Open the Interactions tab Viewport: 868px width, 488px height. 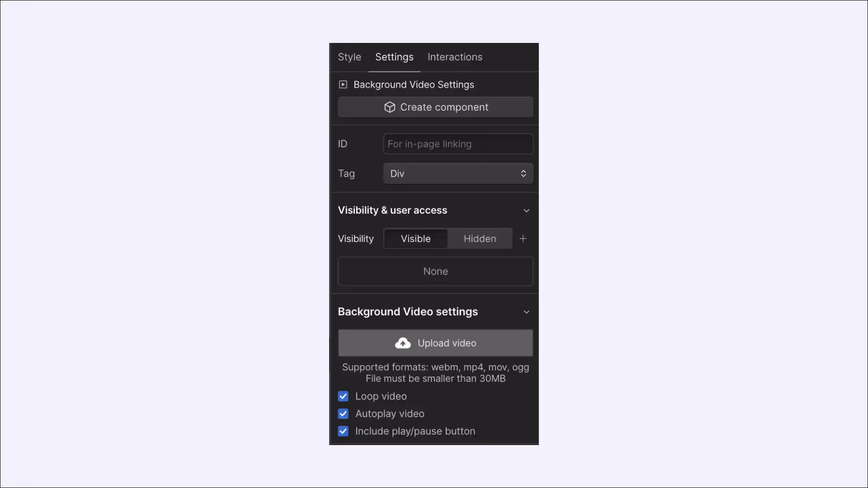pos(455,57)
